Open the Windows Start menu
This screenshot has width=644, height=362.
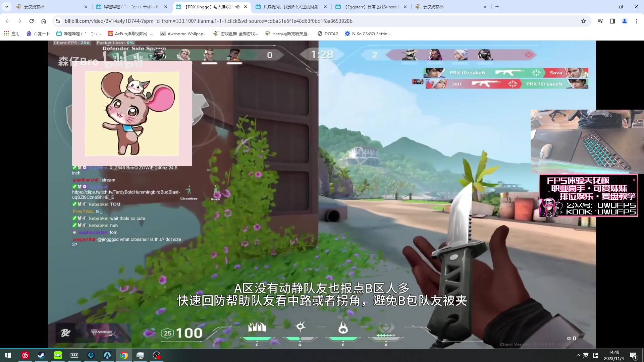8,355
